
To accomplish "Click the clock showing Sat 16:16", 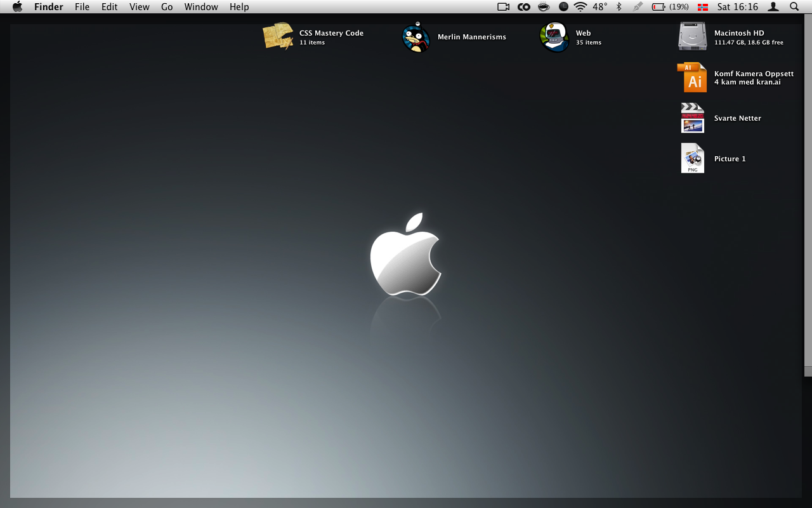I will tap(737, 7).
